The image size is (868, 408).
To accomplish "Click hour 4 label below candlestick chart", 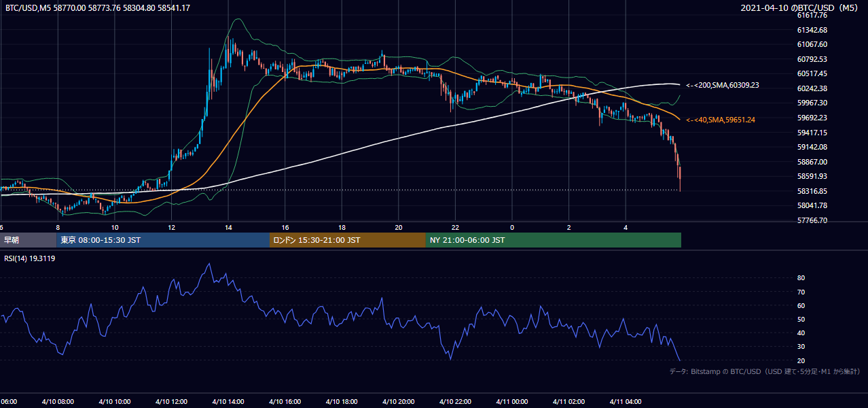I will click(626, 227).
